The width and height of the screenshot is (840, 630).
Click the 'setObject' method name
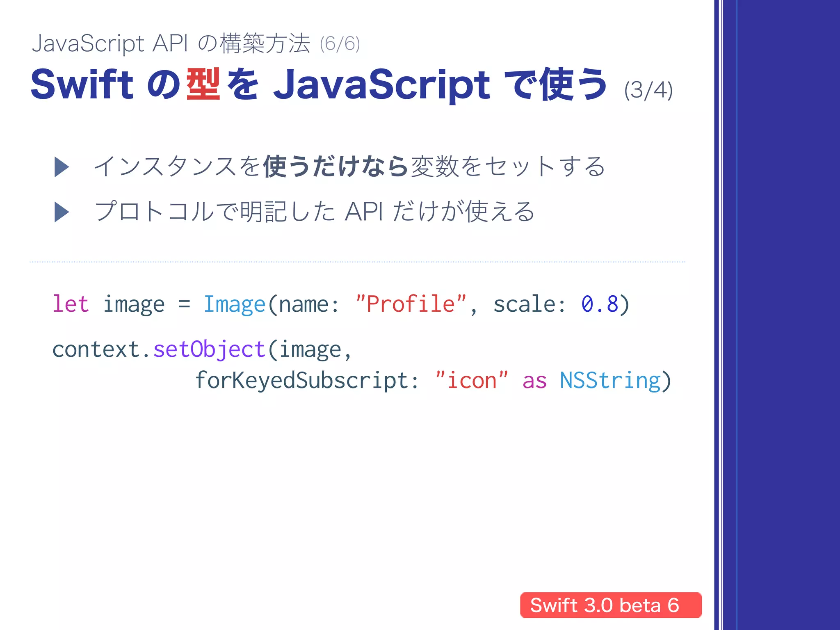click(x=209, y=350)
